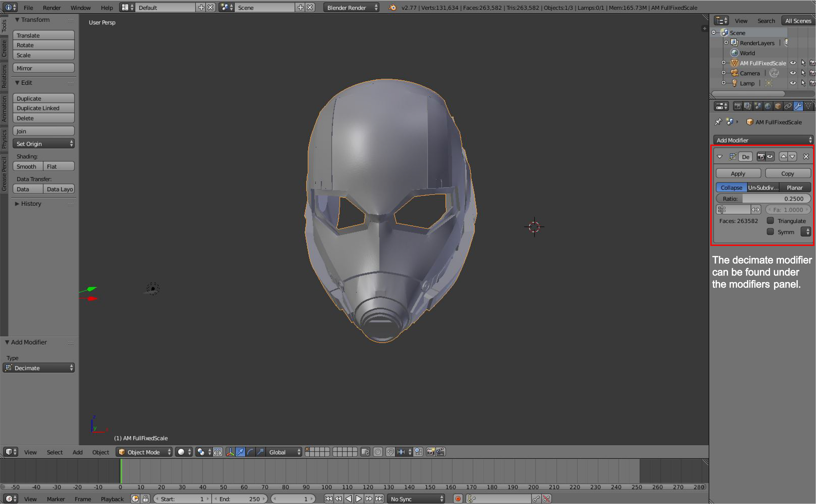816x504 pixels.
Task: Expand the AM FullFixedScale tree item
Action: coord(724,63)
